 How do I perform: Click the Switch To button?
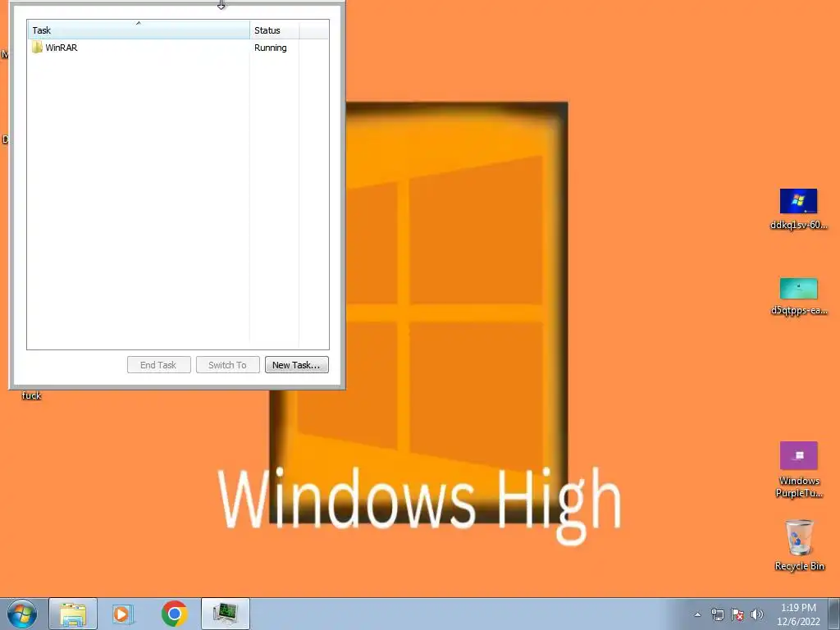[228, 365]
